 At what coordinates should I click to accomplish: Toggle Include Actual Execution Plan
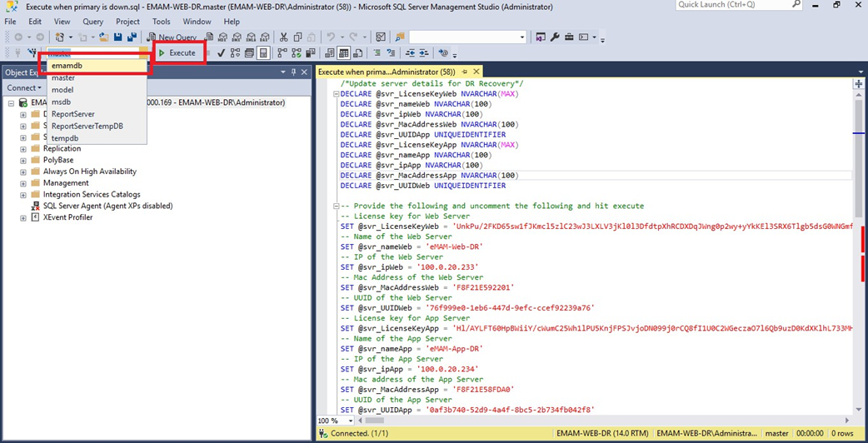point(282,53)
